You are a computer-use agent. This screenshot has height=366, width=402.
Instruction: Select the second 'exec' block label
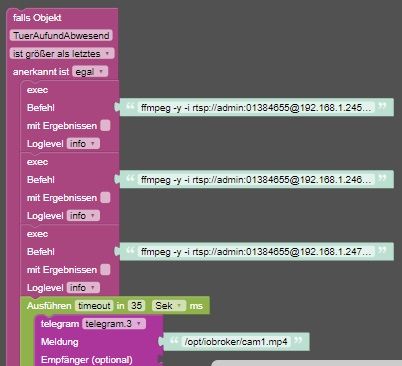[x=37, y=162]
